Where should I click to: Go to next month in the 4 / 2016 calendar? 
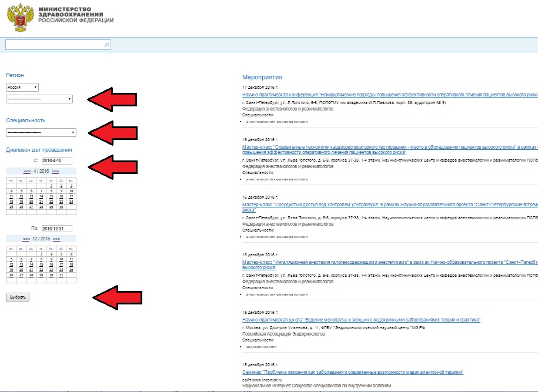tap(55, 170)
